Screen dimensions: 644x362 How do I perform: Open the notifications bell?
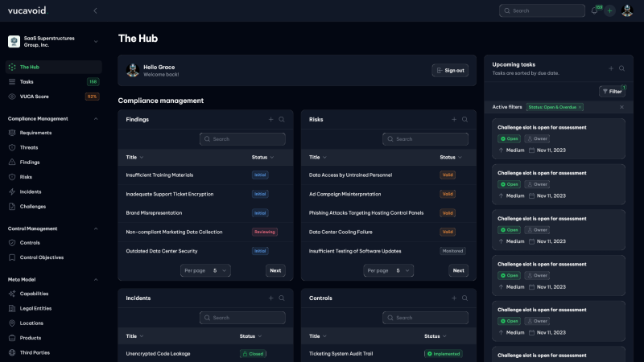coord(595,10)
